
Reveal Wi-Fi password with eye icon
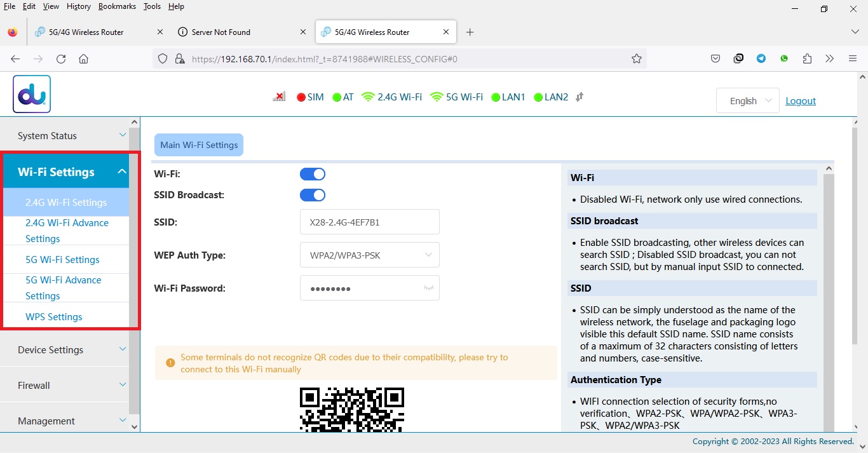tap(429, 288)
